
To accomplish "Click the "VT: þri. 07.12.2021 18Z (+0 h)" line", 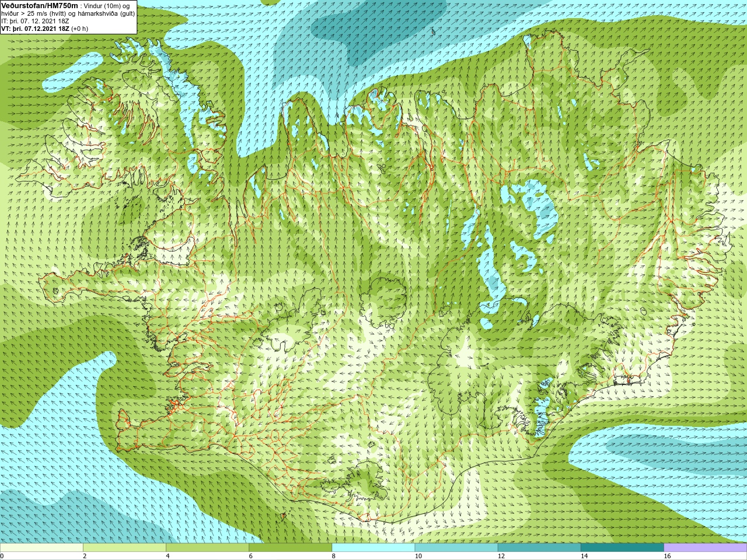I will (45, 29).
